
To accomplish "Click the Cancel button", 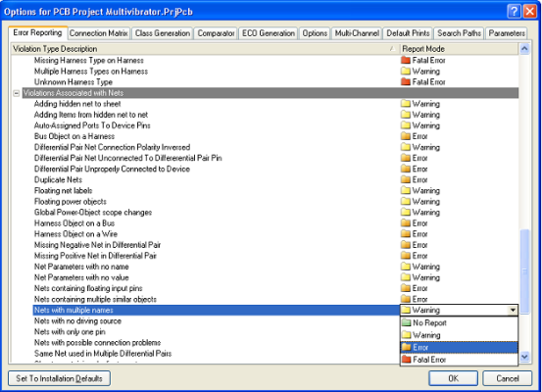I will tap(507, 378).
